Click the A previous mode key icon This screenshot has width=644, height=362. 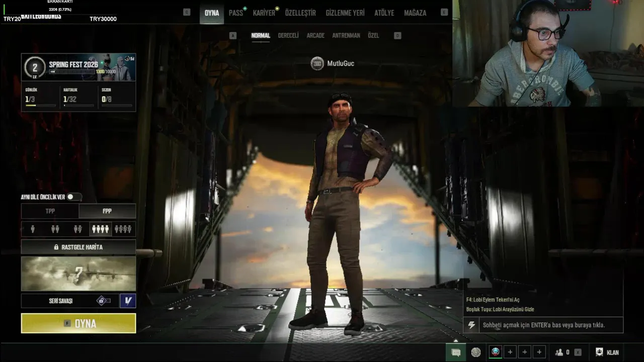pyautogui.click(x=232, y=36)
